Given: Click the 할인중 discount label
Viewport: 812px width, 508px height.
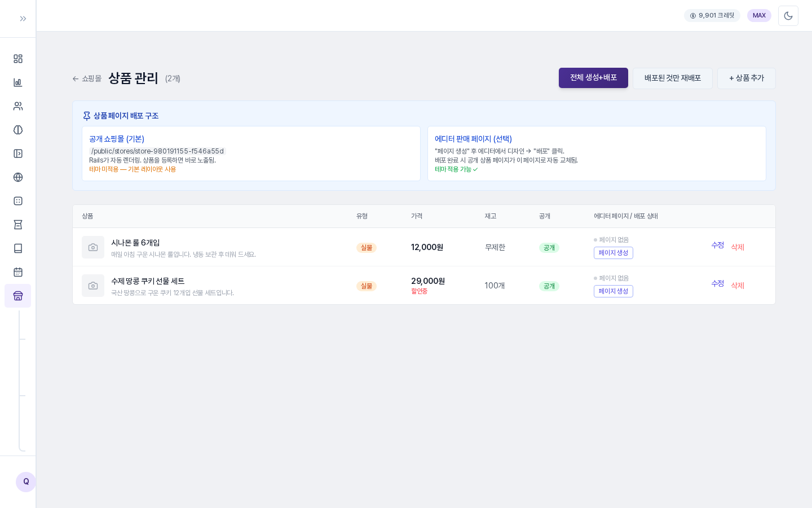Looking at the screenshot, I should click(419, 291).
